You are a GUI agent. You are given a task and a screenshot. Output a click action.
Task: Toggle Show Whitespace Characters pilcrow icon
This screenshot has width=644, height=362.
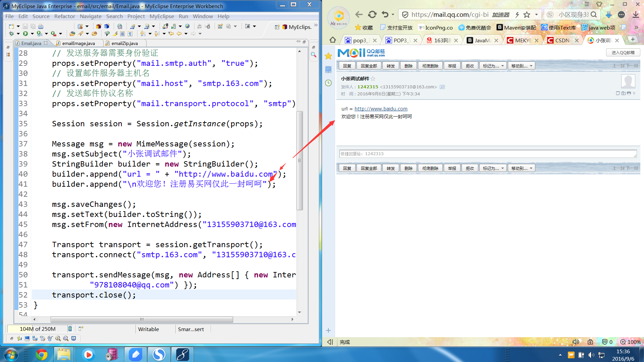tap(130, 34)
